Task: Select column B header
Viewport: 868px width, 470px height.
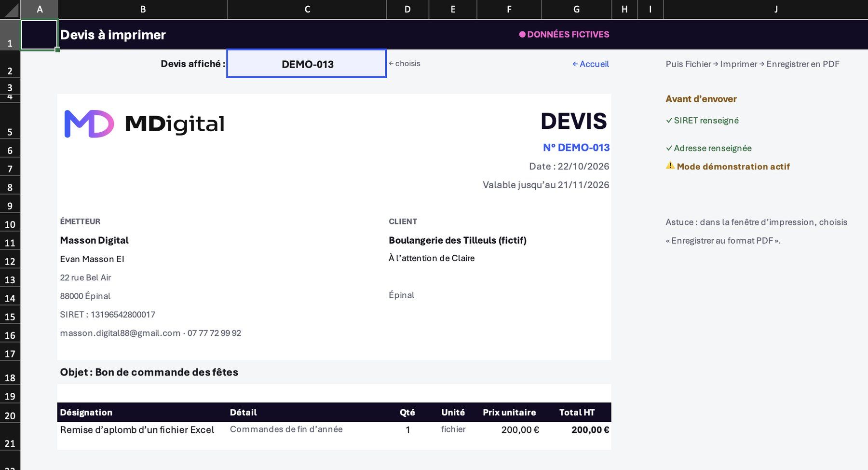Action: 143,10
